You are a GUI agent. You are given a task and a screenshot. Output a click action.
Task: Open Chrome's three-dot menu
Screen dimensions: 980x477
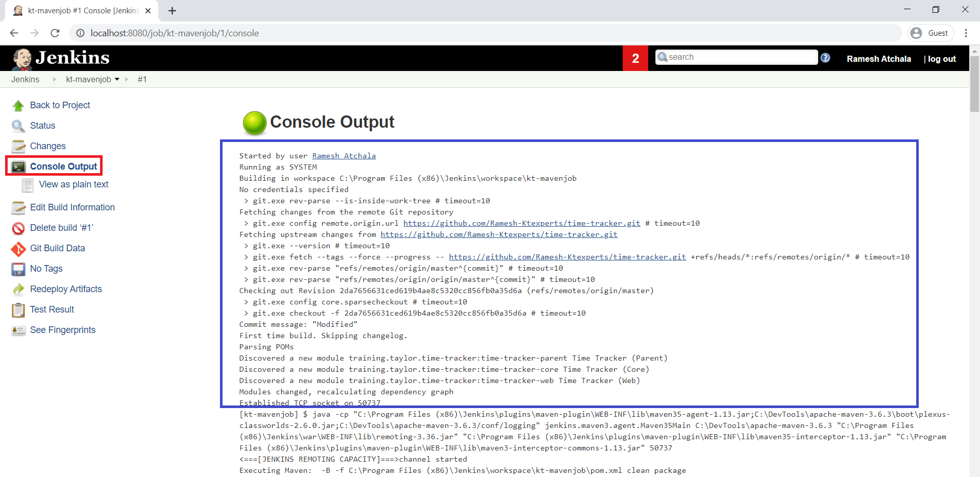point(966,33)
